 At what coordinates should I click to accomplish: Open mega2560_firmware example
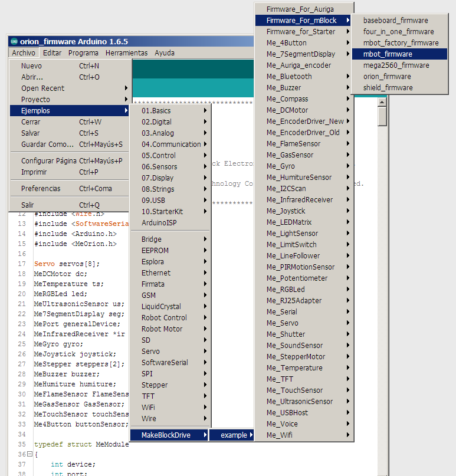coord(399,65)
